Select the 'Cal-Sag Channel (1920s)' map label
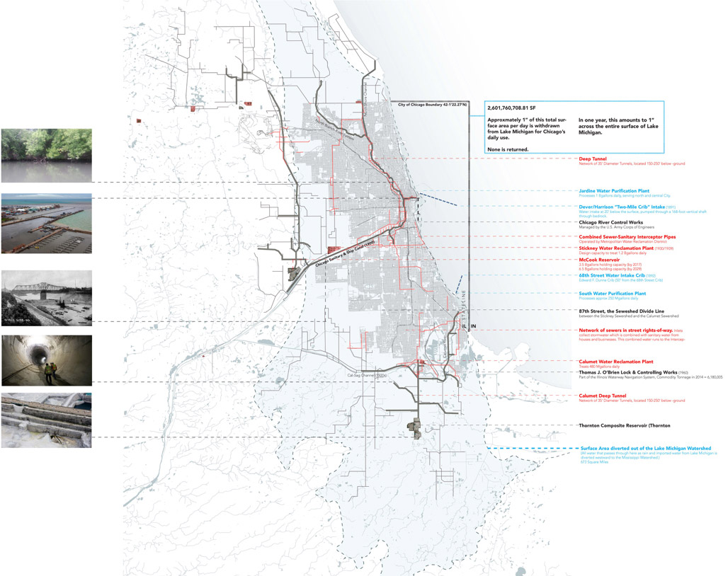 pyautogui.click(x=367, y=375)
